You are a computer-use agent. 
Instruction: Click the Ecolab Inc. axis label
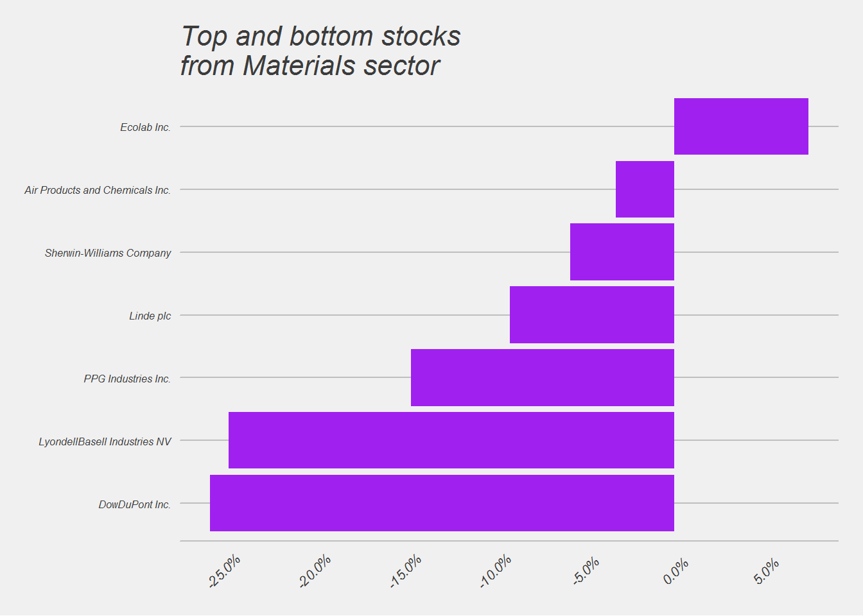[146, 127]
